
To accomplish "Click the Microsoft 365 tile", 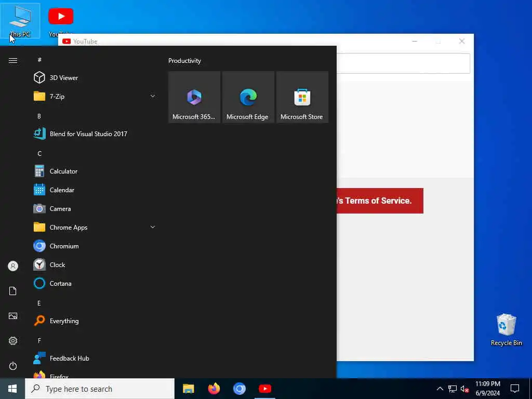I will pos(194,97).
